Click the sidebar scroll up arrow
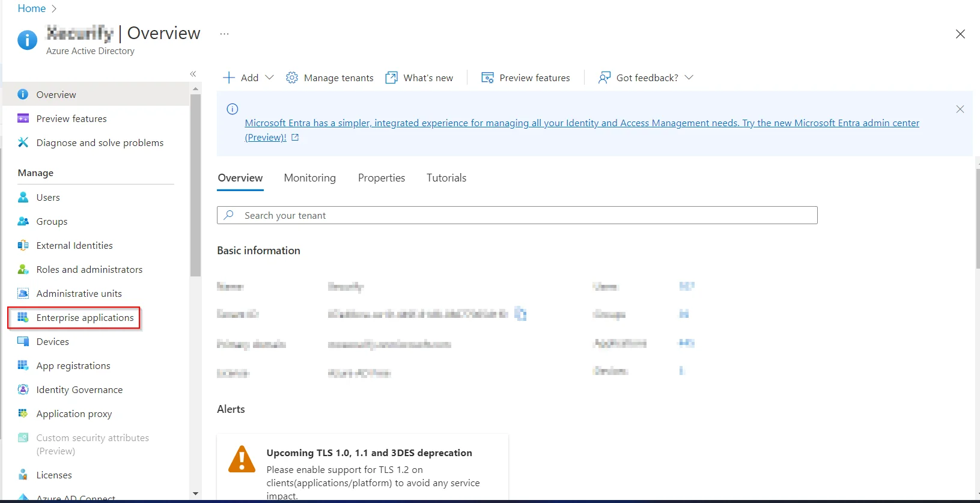Viewport: 980px width, 503px height. pos(195,88)
